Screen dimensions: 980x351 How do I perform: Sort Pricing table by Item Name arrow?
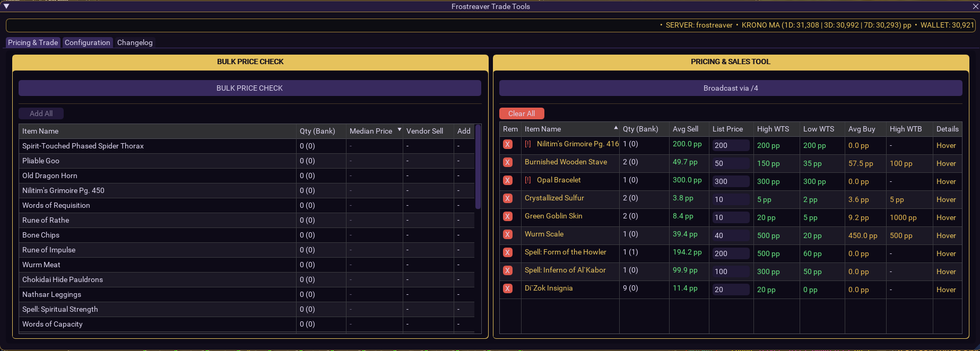point(615,128)
